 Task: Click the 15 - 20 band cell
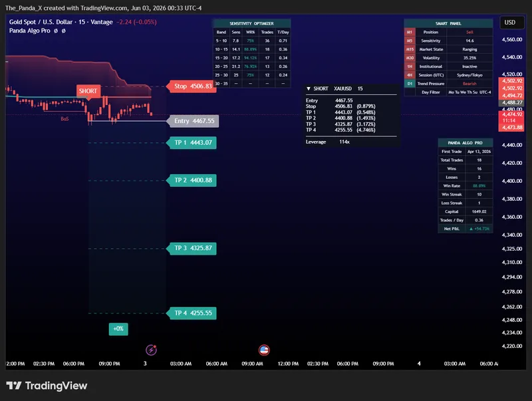coord(221,58)
